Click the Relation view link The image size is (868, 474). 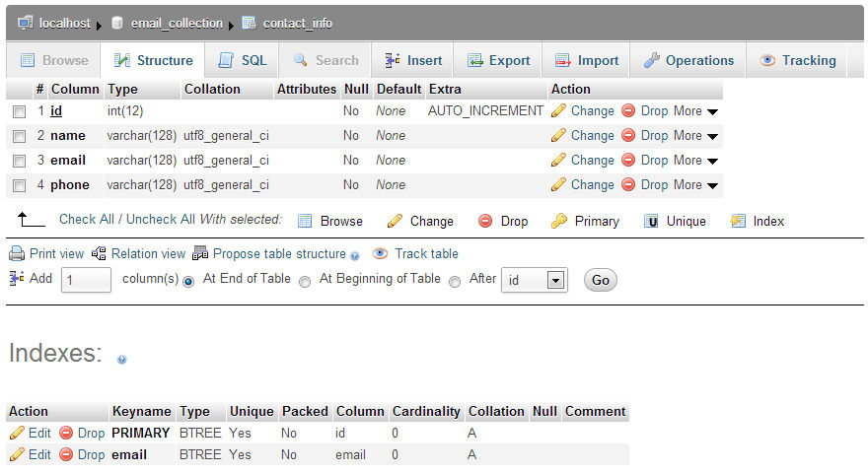(x=148, y=254)
